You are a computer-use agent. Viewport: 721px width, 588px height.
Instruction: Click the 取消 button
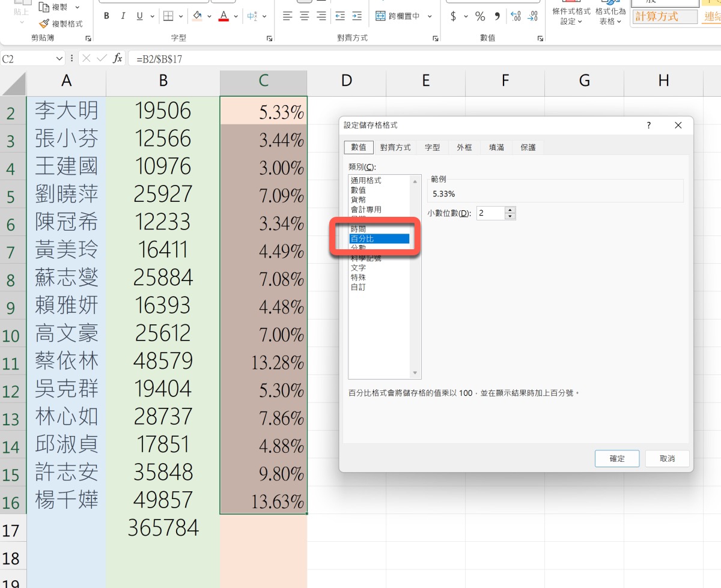coord(667,458)
